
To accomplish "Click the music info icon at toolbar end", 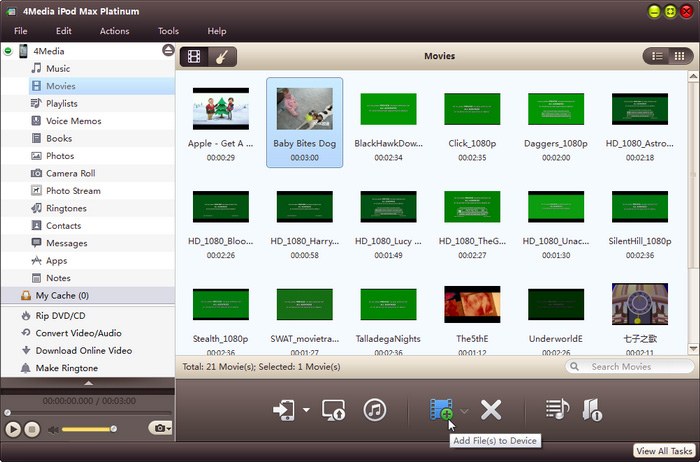I will pyautogui.click(x=592, y=409).
